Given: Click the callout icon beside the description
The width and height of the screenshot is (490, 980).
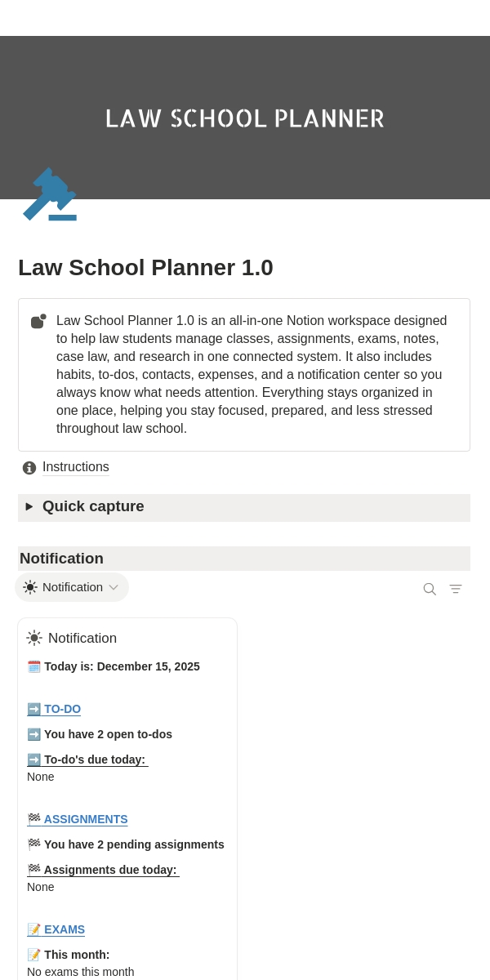Looking at the screenshot, I should [x=38, y=321].
